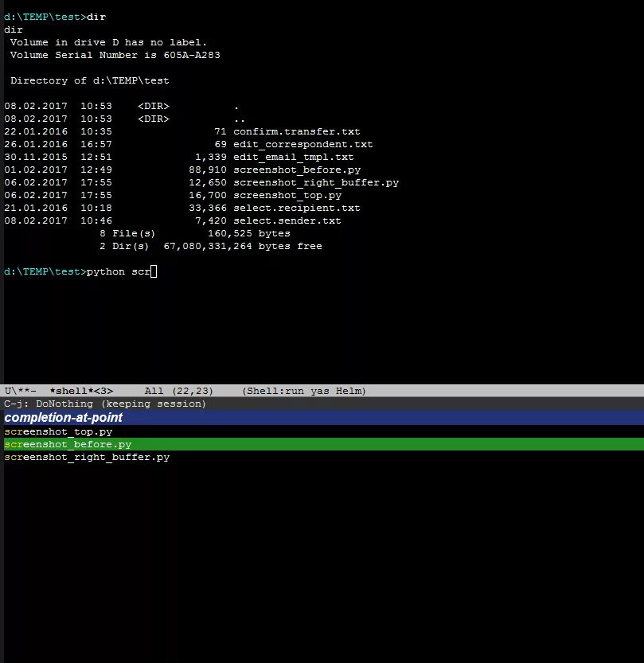This screenshot has width=644, height=663.
Task: Click the '8 File(s) 160,525 bytes' summary
Action: (x=195, y=233)
